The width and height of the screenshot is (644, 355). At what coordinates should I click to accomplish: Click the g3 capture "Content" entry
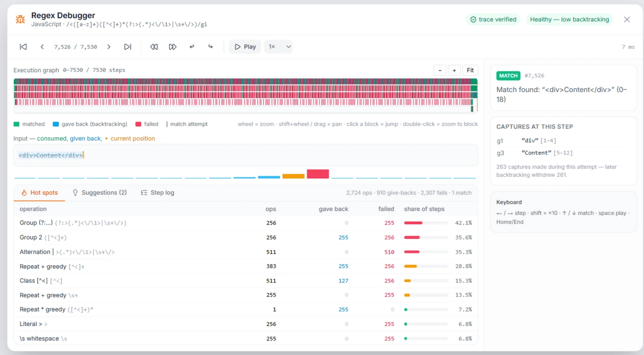(x=563, y=153)
